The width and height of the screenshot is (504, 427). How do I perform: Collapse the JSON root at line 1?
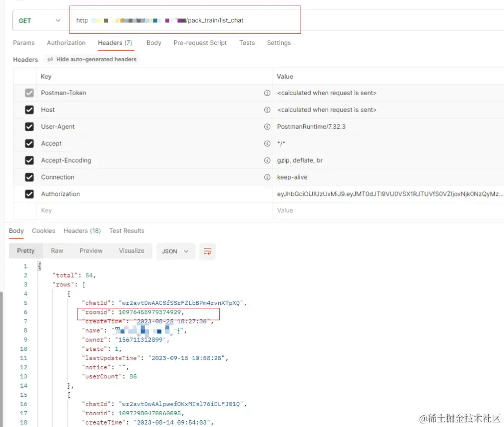tap(39, 266)
